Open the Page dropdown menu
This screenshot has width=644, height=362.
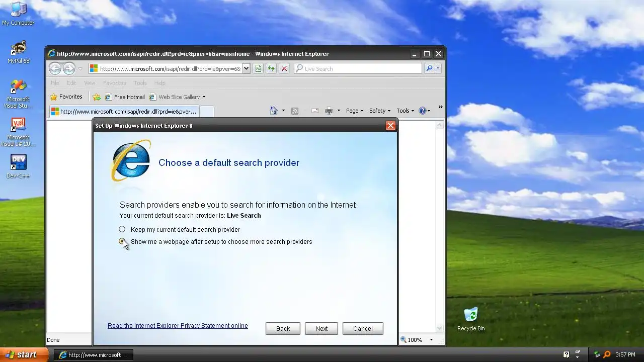click(x=354, y=111)
